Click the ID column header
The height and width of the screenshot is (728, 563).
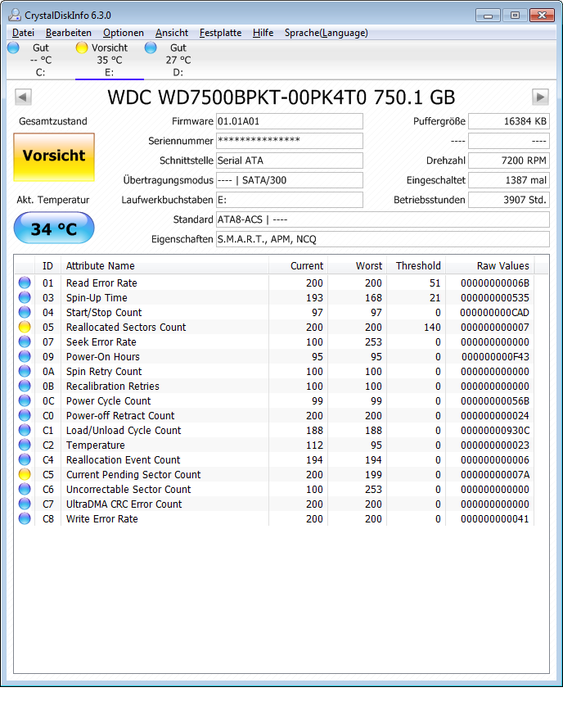(x=47, y=266)
